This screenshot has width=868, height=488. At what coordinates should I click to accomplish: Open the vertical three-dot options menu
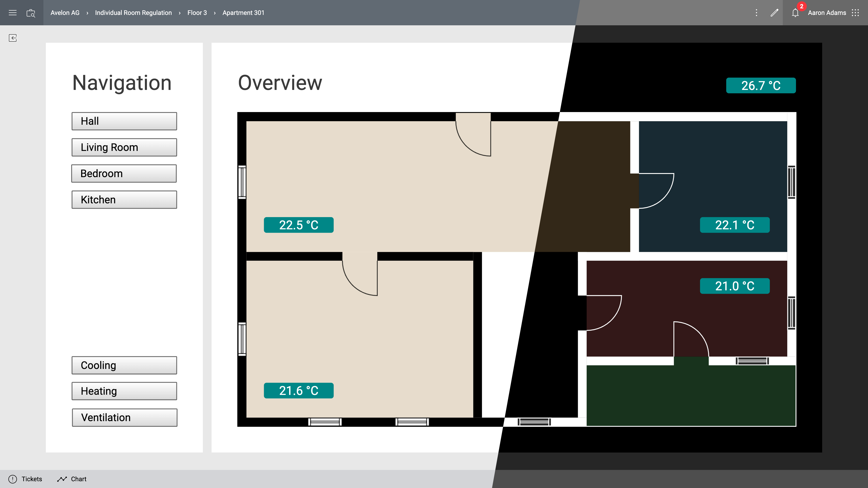pos(757,13)
